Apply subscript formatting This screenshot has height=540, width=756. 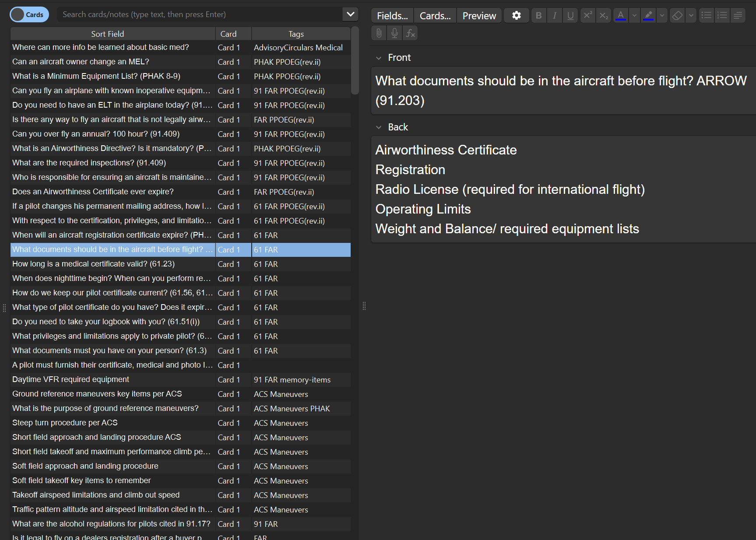click(603, 15)
